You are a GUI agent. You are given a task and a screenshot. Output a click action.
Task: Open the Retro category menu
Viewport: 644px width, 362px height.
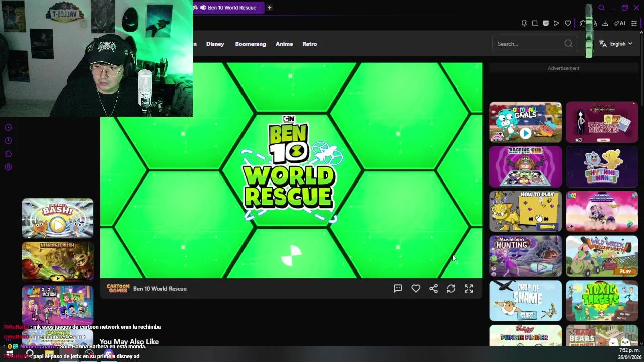310,44
